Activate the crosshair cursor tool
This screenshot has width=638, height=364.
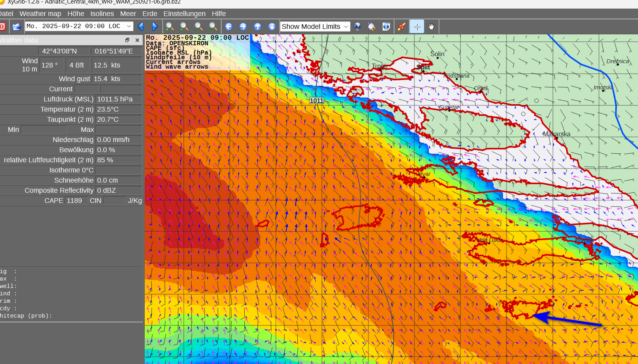click(x=417, y=27)
